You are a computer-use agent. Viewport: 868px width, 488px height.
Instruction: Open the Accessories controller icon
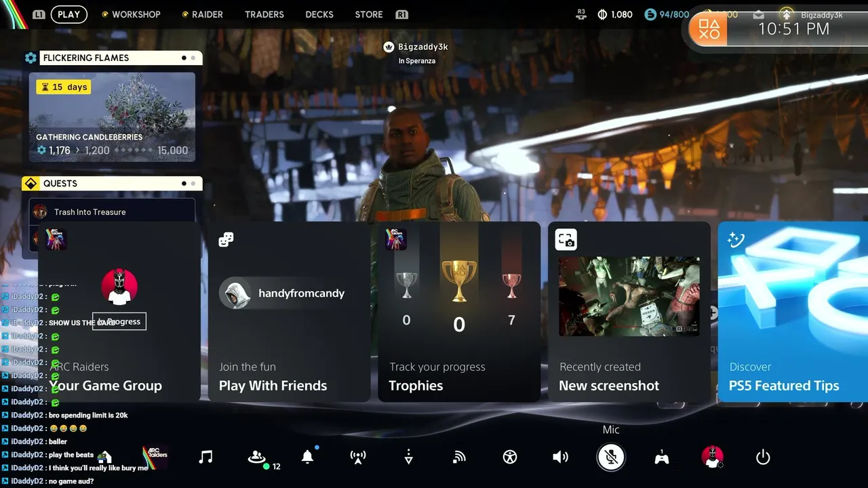pyautogui.click(x=661, y=457)
